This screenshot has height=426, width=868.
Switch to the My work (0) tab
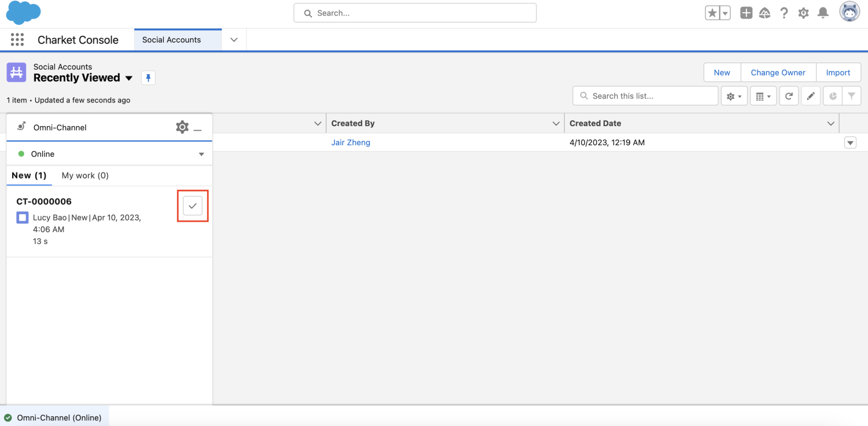[x=85, y=175]
